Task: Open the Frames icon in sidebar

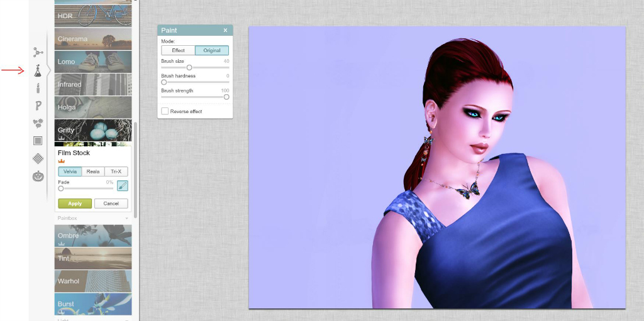Action: pyautogui.click(x=38, y=141)
